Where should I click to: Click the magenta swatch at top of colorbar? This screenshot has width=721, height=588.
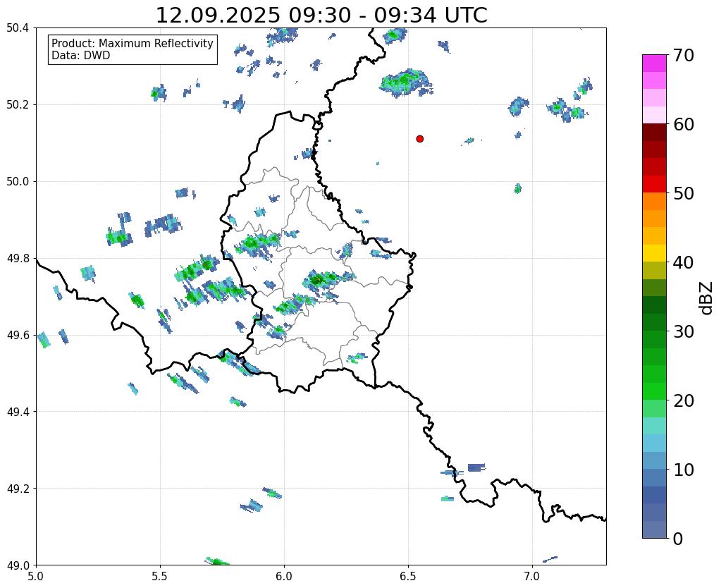coord(654,63)
